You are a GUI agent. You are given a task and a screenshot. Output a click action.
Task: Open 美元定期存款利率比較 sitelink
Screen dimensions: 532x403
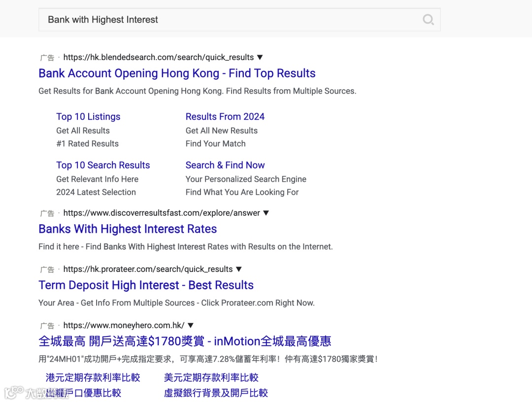pyautogui.click(x=211, y=377)
